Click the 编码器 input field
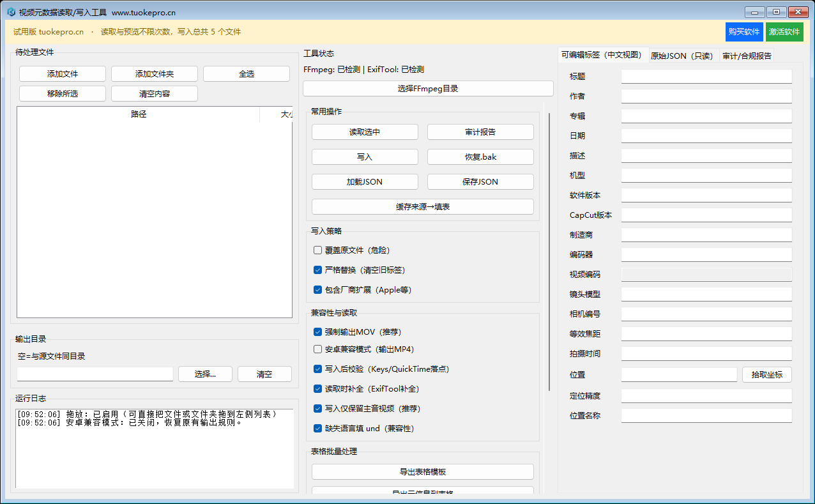 pyautogui.click(x=706, y=255)
